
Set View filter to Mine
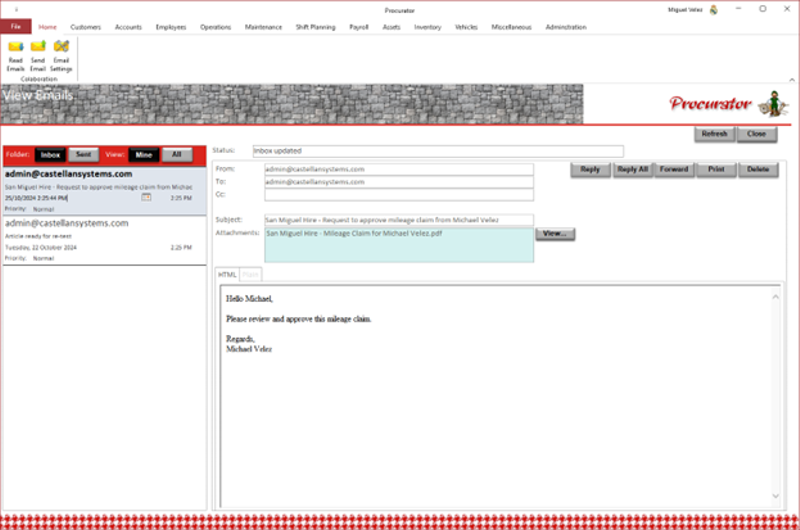[143, 155]
